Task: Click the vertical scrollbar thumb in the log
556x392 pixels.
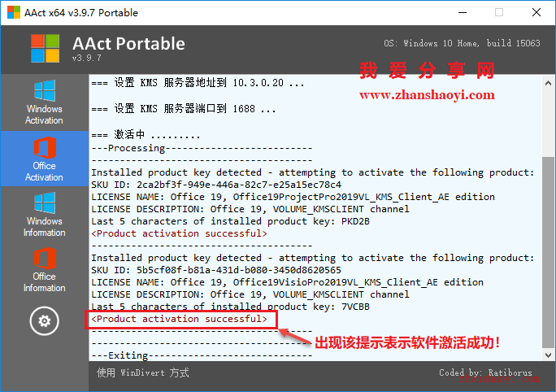Action: point(548,253)
